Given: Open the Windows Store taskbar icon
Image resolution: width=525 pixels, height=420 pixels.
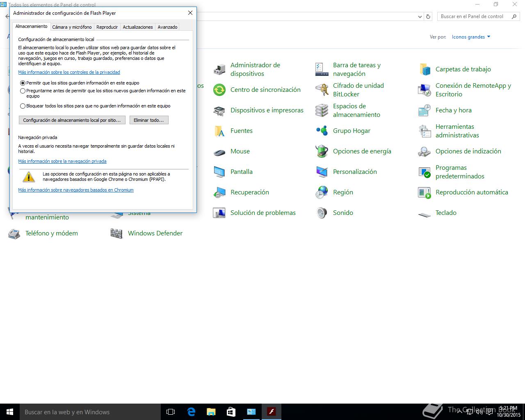Looking at the screenshot, I should (x=231, y=412).
